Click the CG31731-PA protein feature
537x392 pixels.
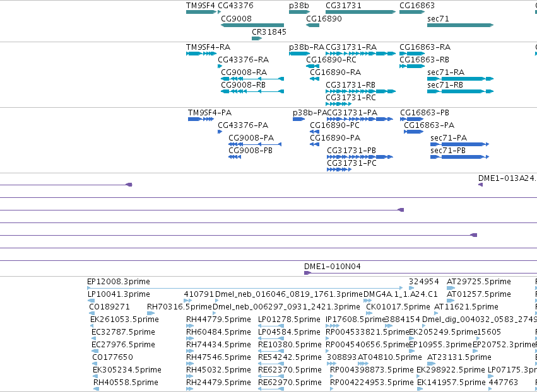point(360,119)
